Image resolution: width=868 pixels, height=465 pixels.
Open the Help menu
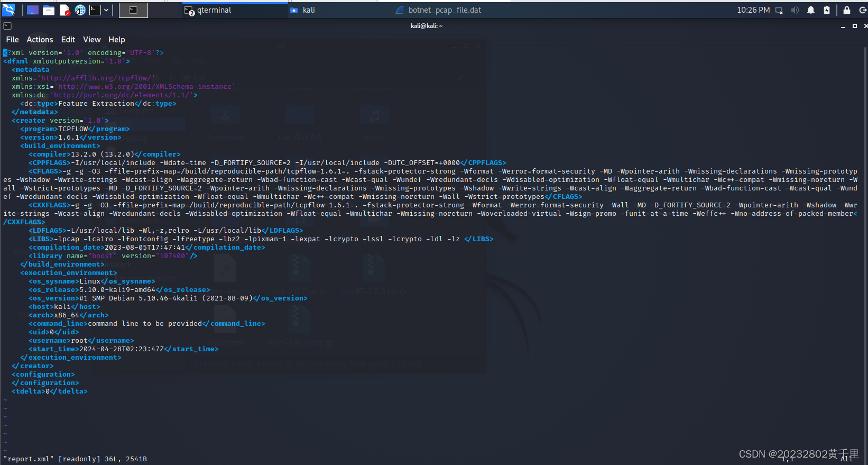[117, 40]
